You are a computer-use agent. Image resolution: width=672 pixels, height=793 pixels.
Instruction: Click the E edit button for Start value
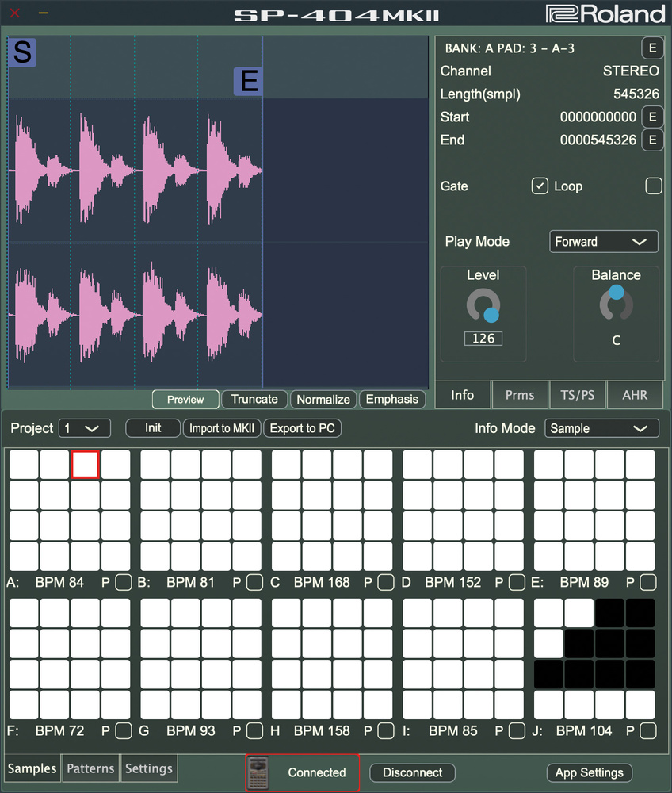(652, 117)
